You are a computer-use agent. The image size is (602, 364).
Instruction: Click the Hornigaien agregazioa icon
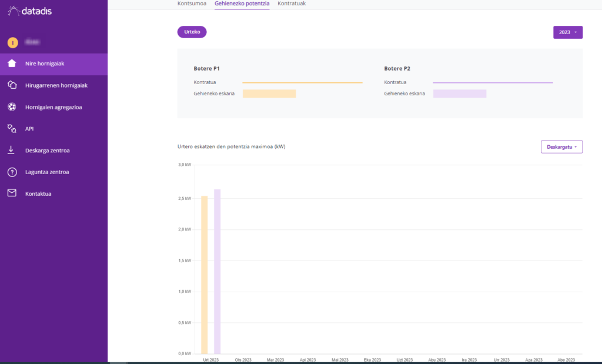12,107
